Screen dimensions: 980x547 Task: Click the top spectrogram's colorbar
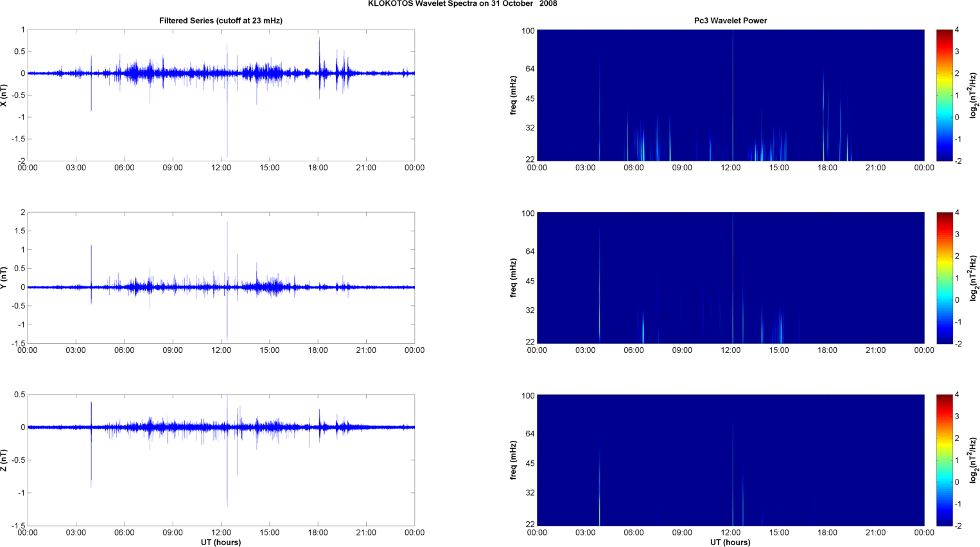pyautogui.click(x=944, y=95)
